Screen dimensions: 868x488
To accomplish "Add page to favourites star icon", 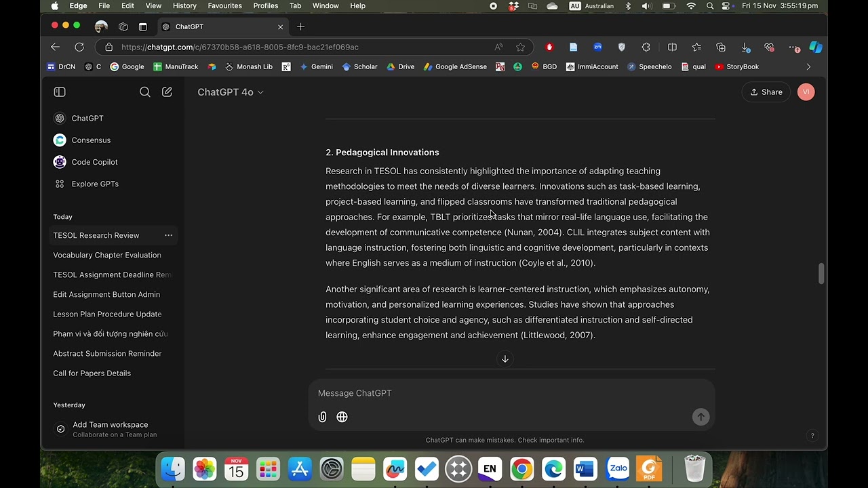I will pyautogui.click(x=520, y=47).
